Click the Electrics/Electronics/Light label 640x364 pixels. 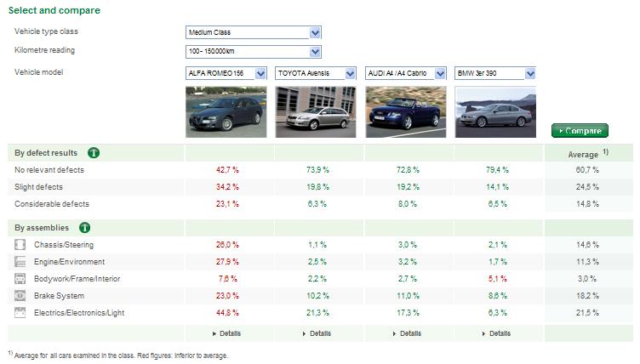pyautogui.click(x=79, y=313)
